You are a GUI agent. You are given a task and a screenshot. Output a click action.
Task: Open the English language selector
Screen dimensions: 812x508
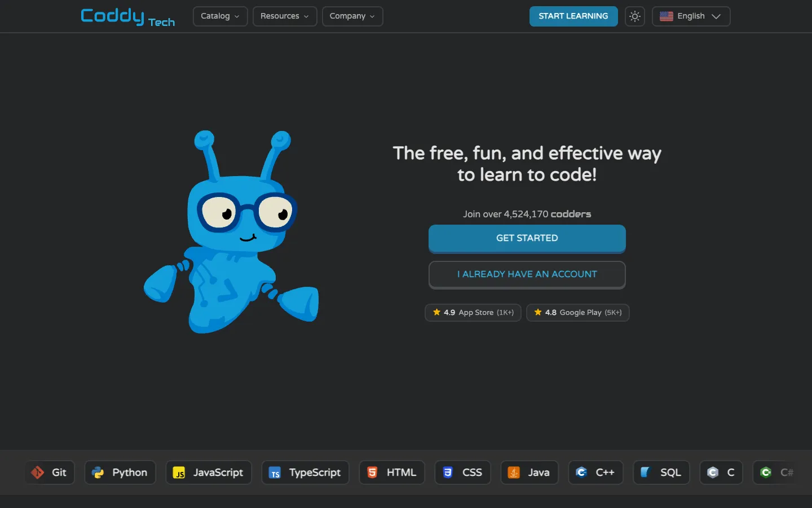pos(691,16)
